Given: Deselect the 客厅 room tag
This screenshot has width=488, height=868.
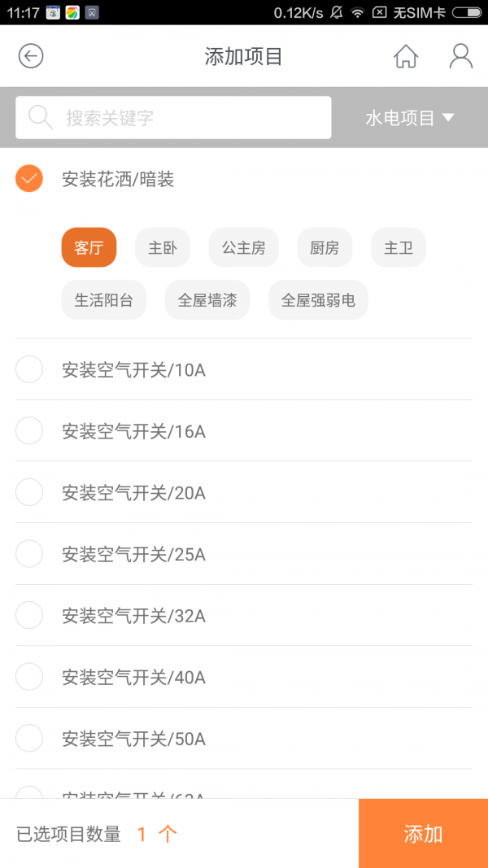Looking at the screenshot, I should coord(89,247).
